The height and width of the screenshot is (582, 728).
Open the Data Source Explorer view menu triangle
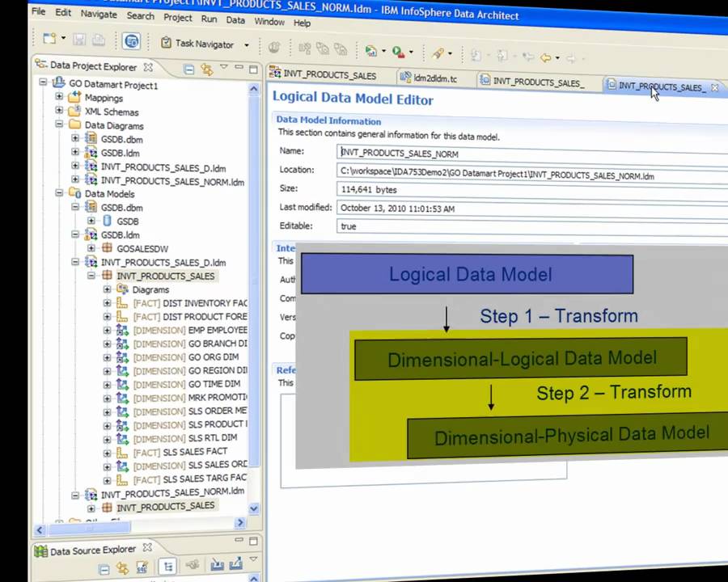253,559
